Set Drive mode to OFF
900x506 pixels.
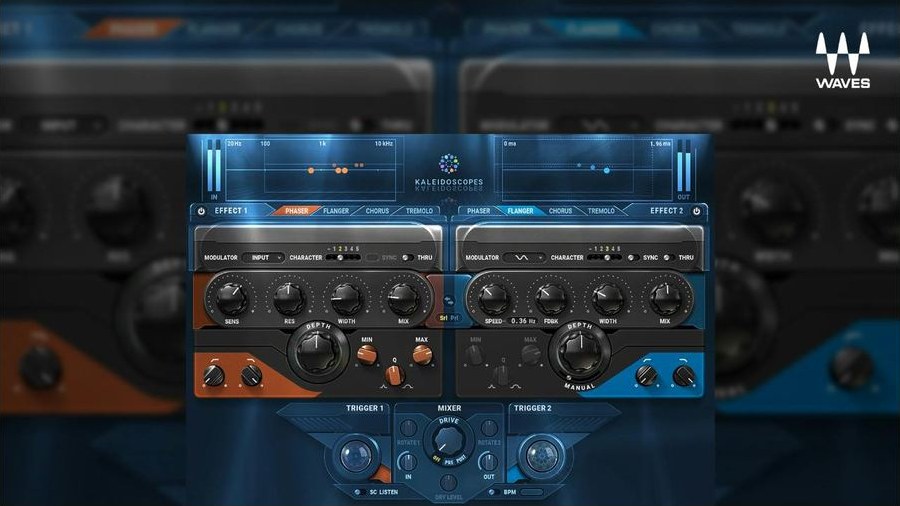click(x=436, y=459)
